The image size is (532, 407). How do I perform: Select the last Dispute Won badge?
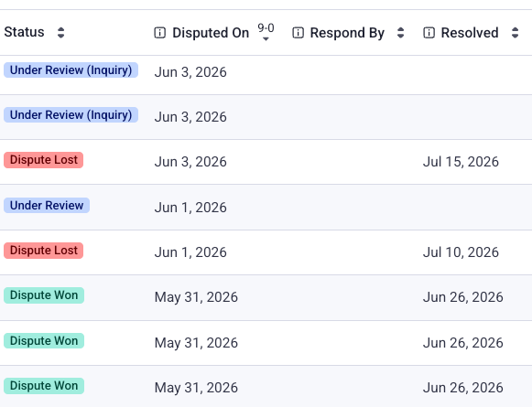pyautogui.click(x=44, y=386)
